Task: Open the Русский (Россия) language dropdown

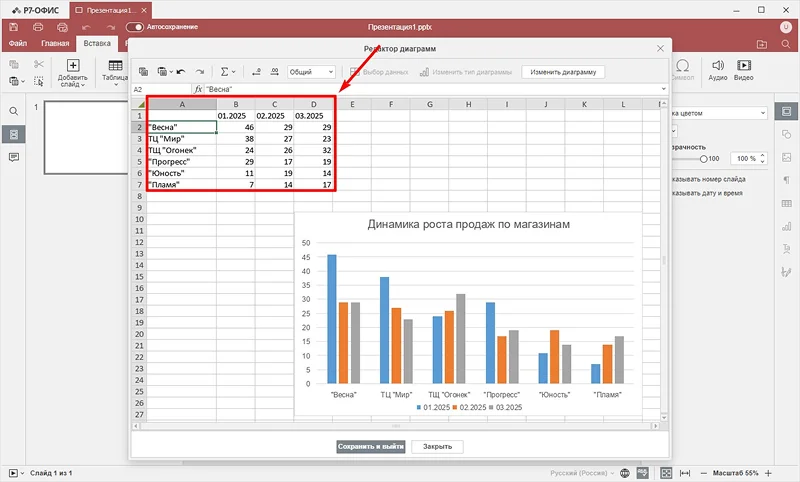Action: 582,473
